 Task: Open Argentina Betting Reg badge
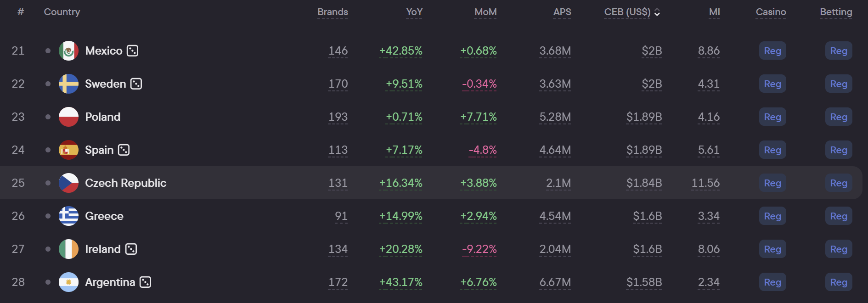click(x=839, y=282)
